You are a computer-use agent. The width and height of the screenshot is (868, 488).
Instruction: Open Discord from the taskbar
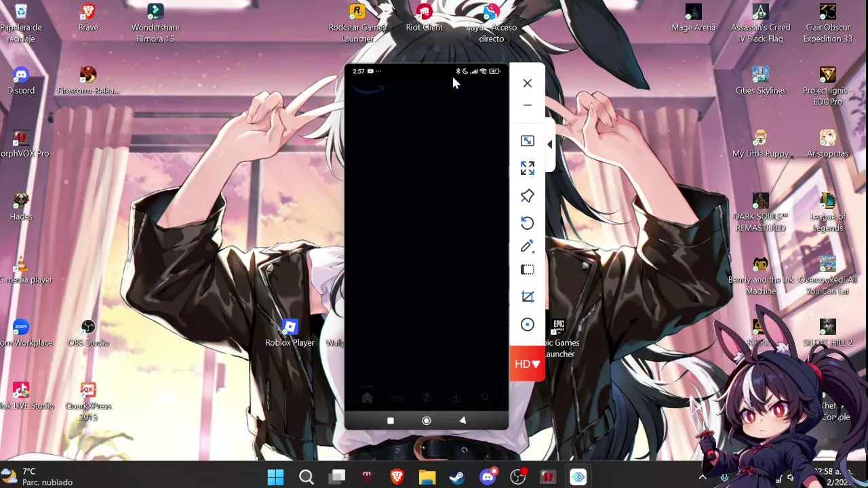point(488,477)
